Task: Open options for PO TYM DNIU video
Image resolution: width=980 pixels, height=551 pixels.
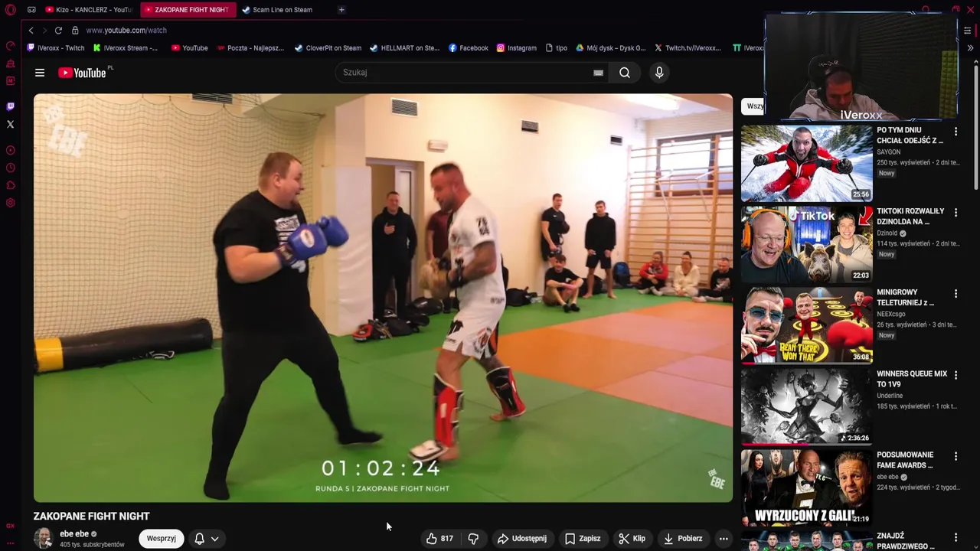Action: pyautogui.click(x=955, y=131)
